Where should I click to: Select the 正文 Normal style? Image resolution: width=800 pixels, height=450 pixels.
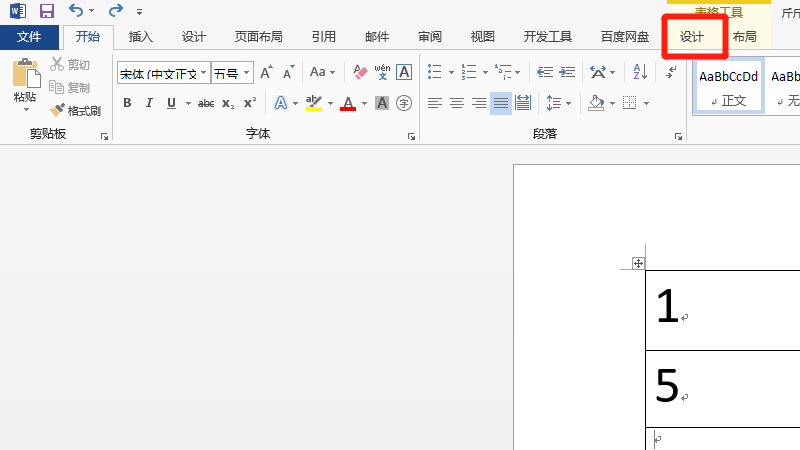click(728, 86)
